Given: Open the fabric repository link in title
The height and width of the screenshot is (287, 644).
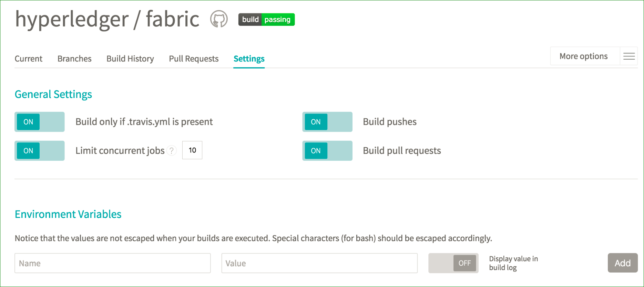Looking at the screenshot, I should (173, 19).
